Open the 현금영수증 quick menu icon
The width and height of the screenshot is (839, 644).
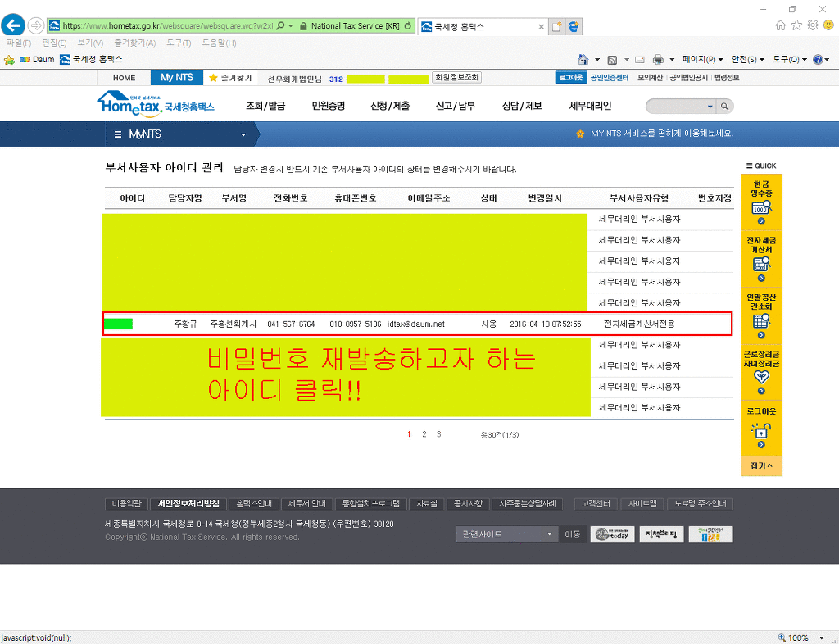[761, 202]
